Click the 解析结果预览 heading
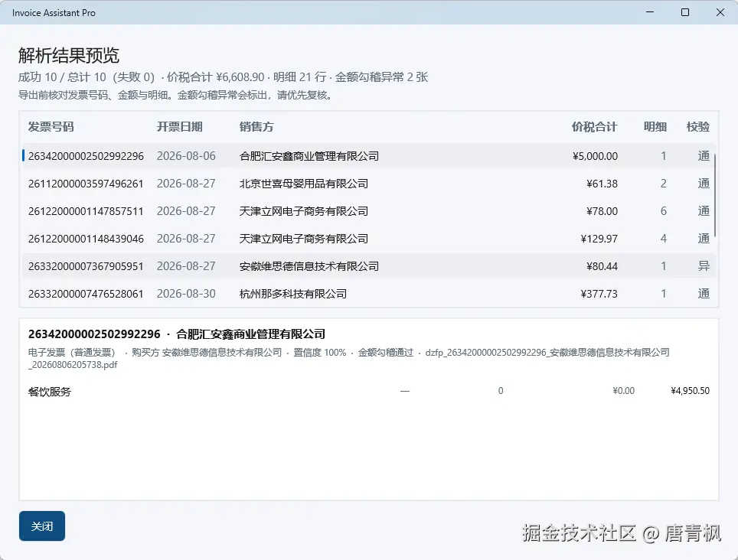 tap(69, 55)
